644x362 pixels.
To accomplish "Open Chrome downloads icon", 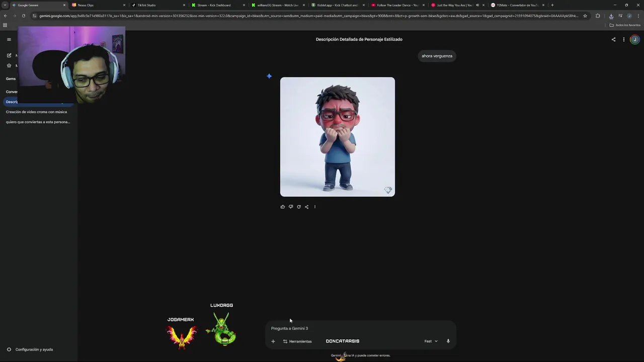I will coord(611,16).
